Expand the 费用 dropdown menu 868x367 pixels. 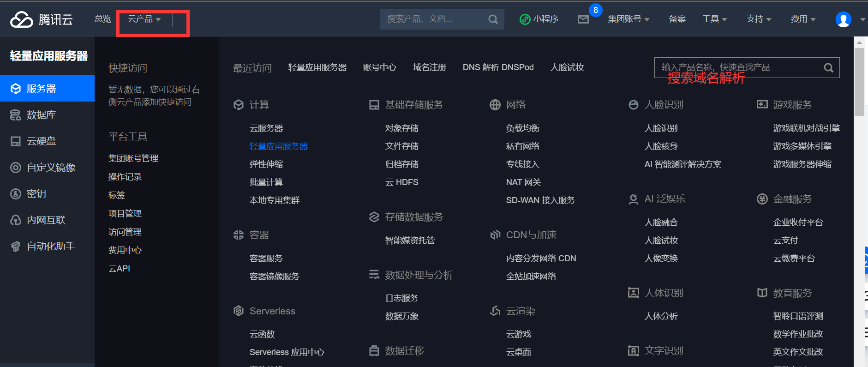[803, 19]
